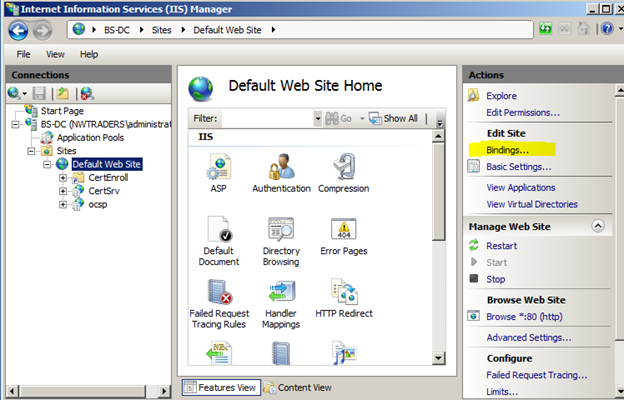Click View Virtual Directories link

click(532, 204)
